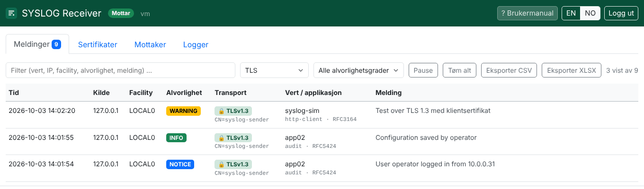Switch to the Mottaker tab
Image resolution: width=644 pixels, height=189 pixels.
coord(150,44)
